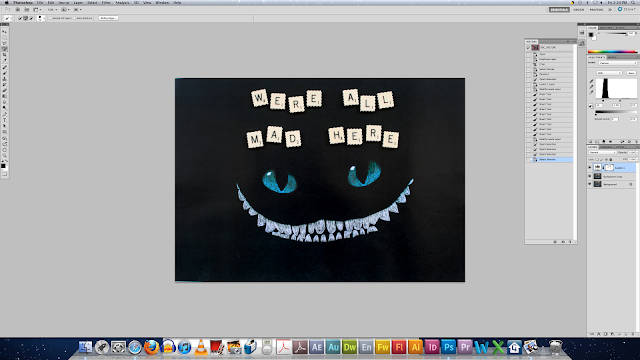Open the layer blending mode dropdown
This screenshot has height=360, width=640.
[602, 152]
